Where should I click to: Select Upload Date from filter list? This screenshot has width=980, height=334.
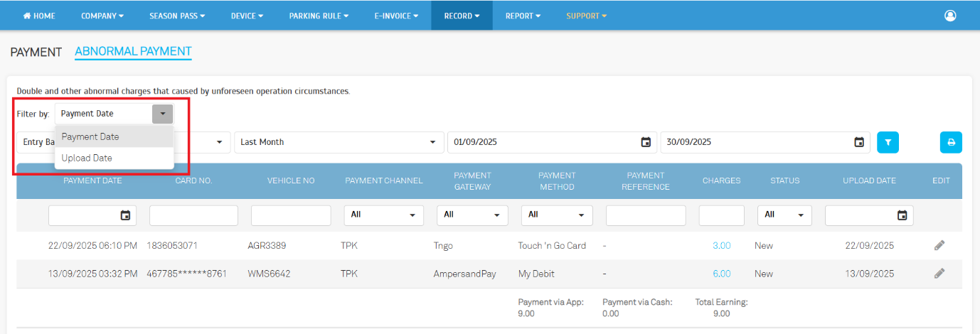[87, 158]
